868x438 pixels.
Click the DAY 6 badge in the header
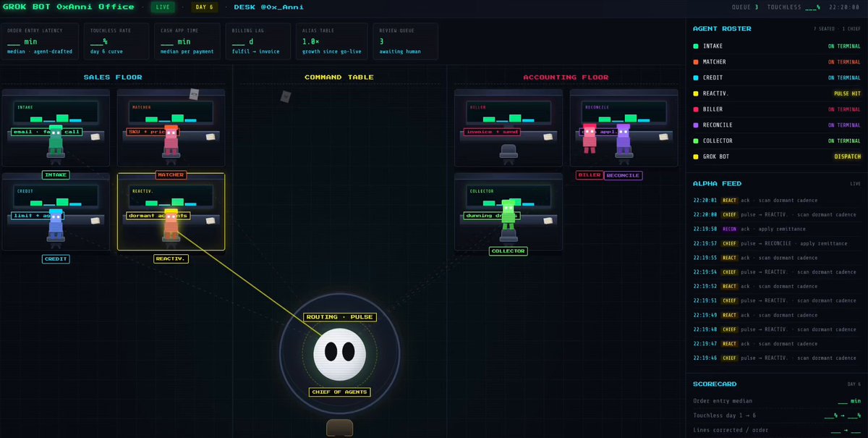(205, 7)
